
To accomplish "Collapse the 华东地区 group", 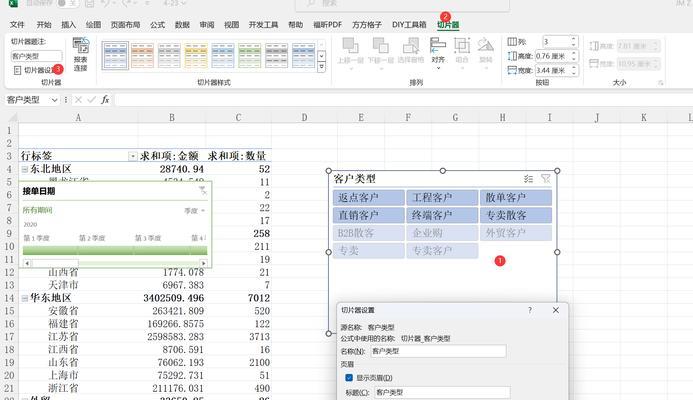I will (25, 298).
